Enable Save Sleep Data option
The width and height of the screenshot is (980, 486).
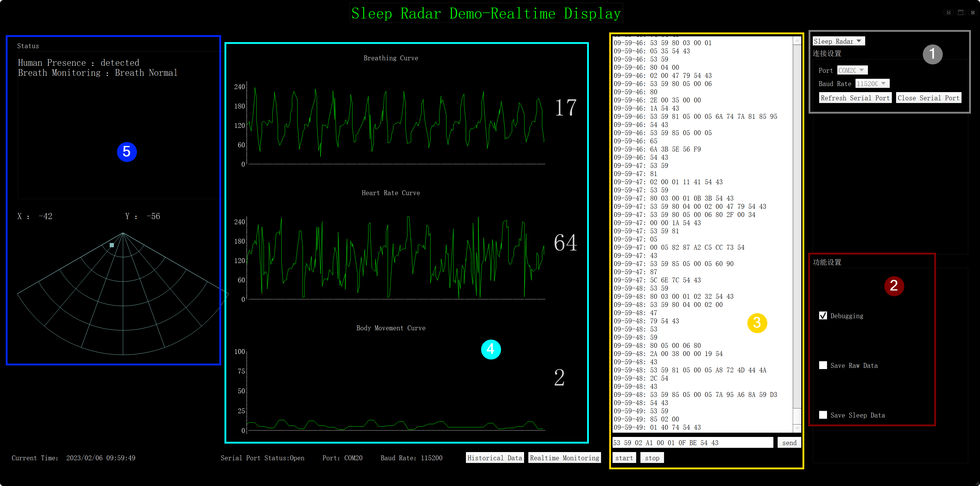click(x=823, y=415)
